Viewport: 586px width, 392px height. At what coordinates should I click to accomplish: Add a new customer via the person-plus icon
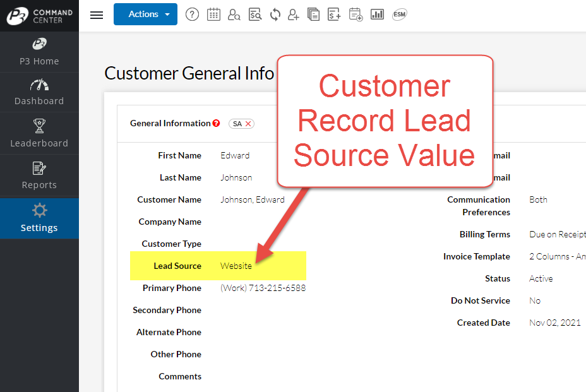click(x=293, y=14)
